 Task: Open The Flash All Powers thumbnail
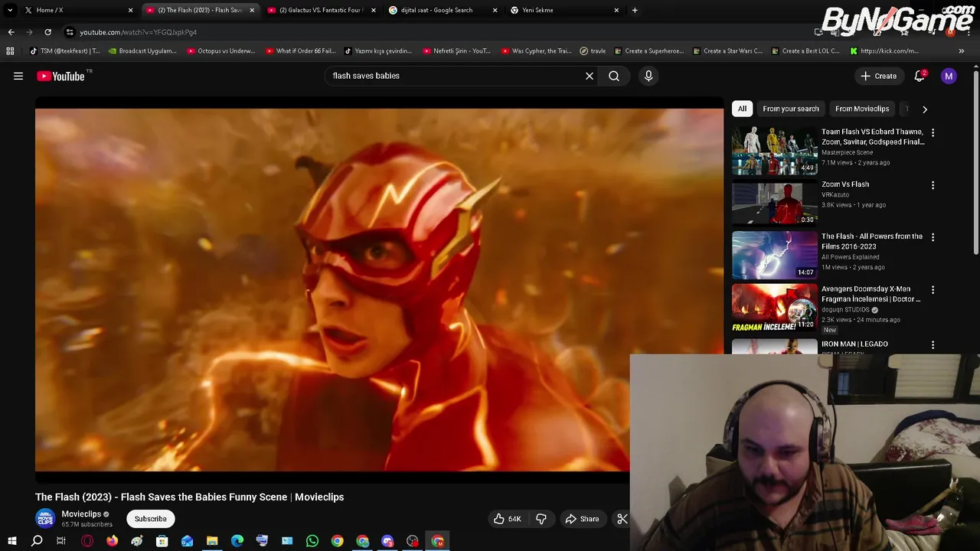point(774,255)
